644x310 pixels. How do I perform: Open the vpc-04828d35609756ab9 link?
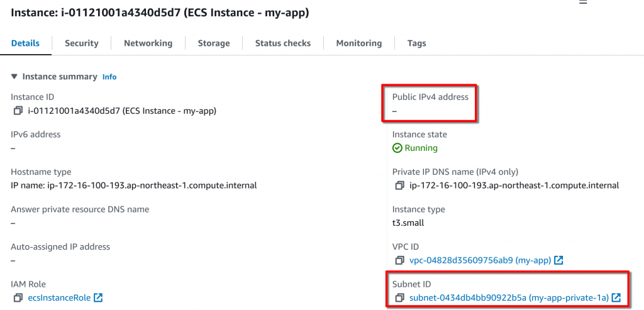click(480, 260)
